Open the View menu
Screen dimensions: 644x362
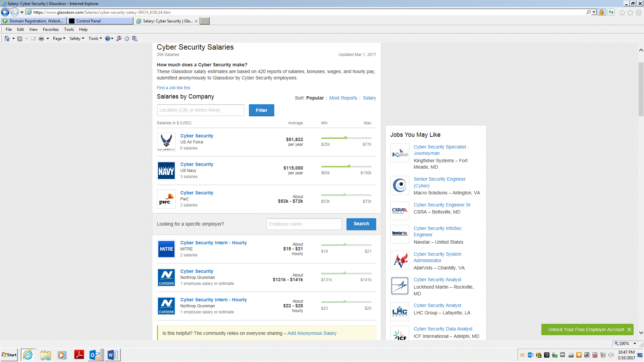click(x=33, y=29)
